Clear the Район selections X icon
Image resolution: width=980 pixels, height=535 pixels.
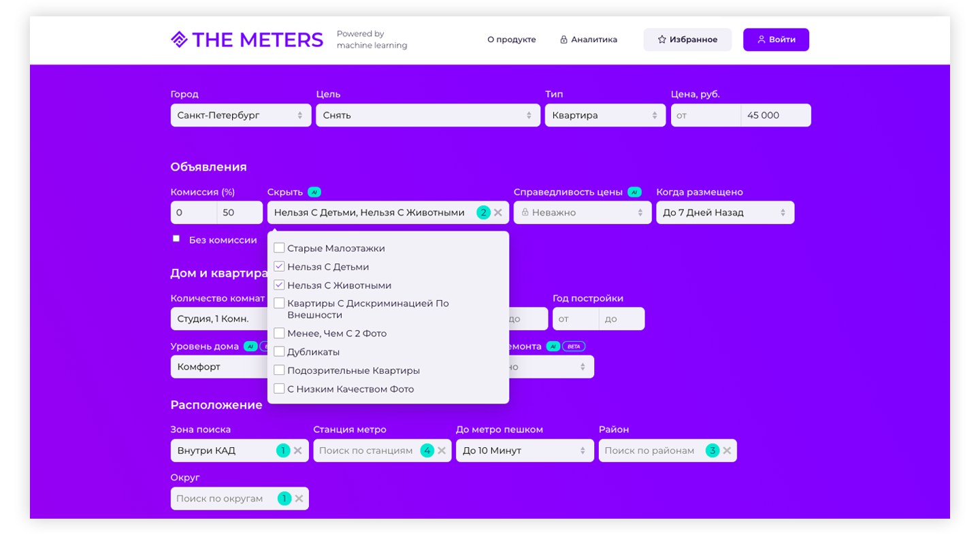[727, 451]
